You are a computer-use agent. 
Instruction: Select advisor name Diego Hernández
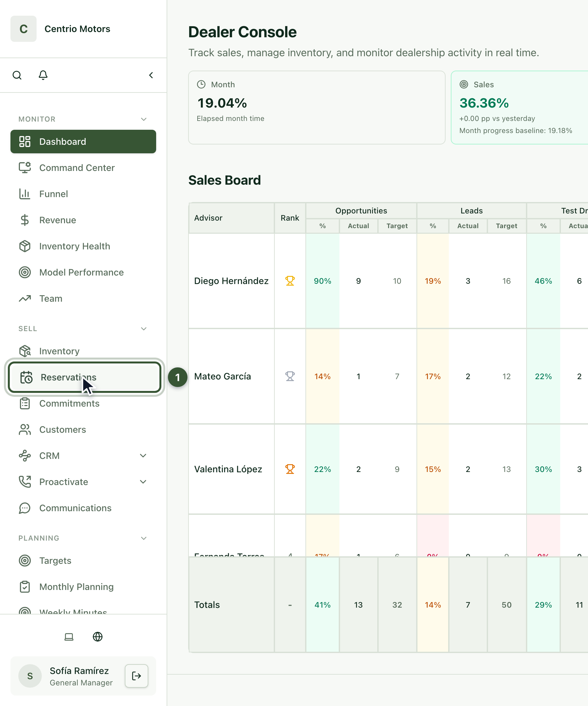231,281
